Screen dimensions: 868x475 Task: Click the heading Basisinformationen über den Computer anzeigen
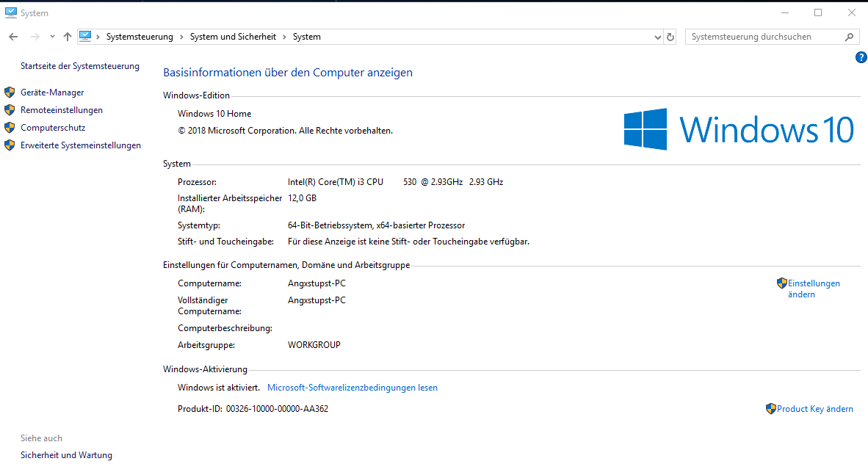click(288, 73)
